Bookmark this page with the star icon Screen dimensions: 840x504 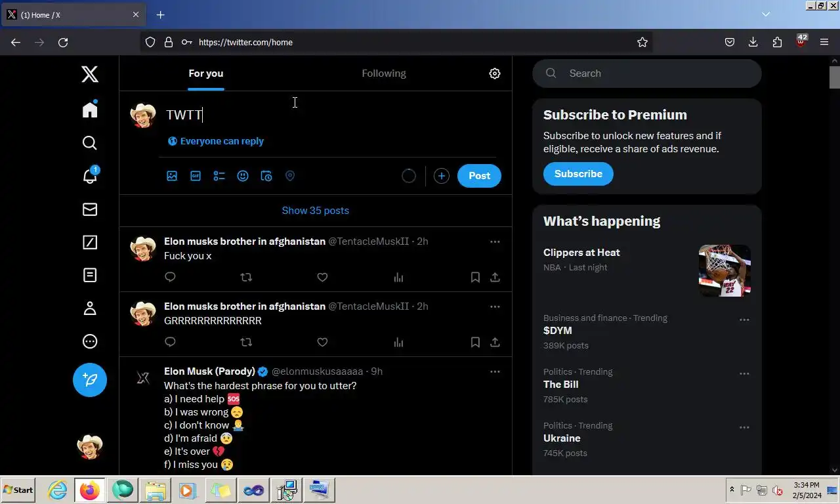[x=642, y=42]
